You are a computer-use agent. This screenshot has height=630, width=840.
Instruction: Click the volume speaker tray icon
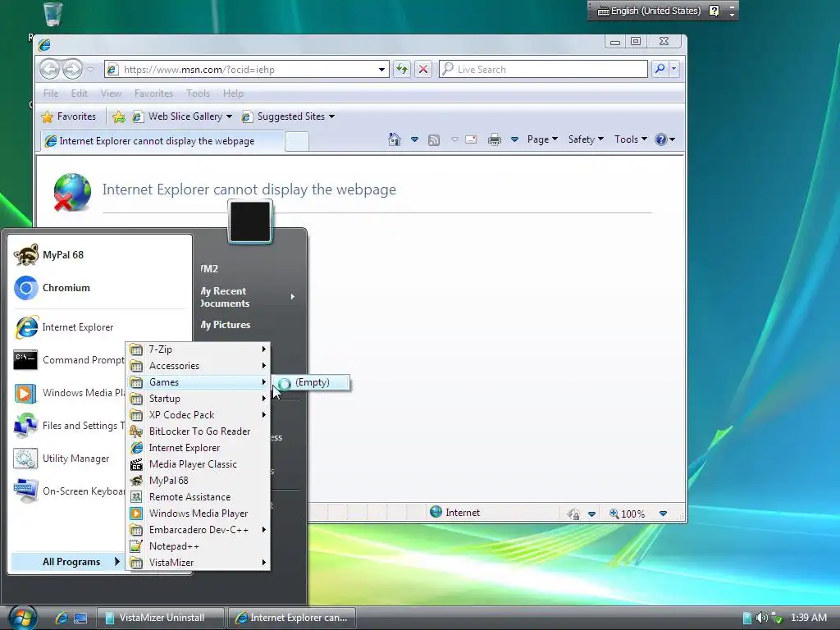click(761, 618)
